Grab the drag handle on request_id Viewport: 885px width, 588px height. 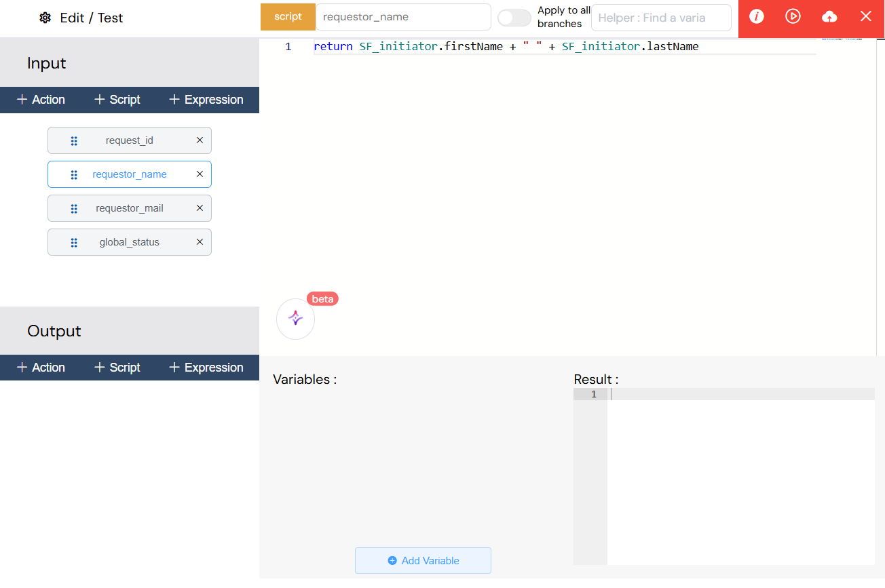73,140
